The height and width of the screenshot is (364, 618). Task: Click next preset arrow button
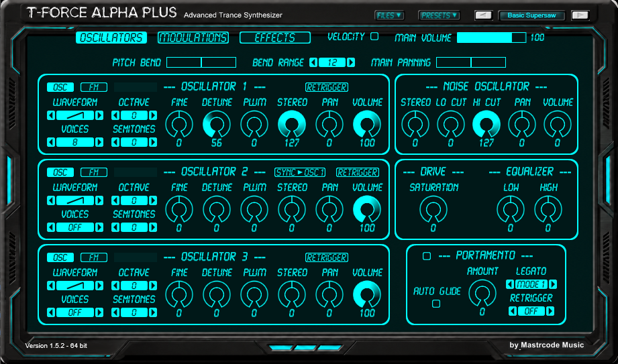pyautogui.click(x=580, y=15)
